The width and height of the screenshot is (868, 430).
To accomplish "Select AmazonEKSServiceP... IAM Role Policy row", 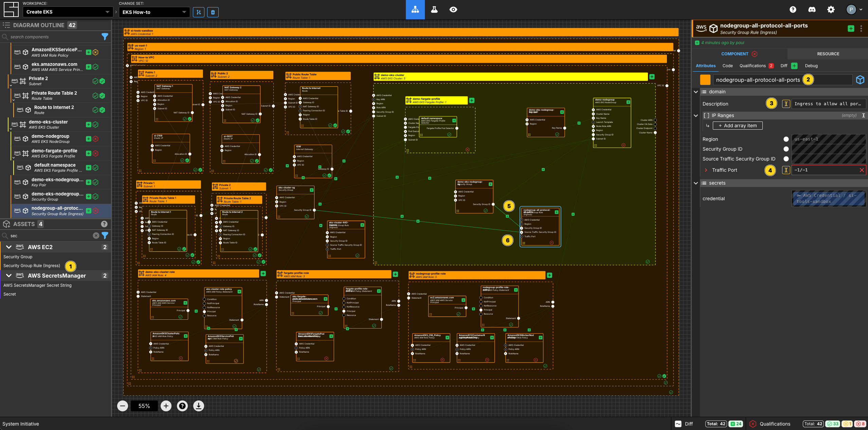I will 60,52.
